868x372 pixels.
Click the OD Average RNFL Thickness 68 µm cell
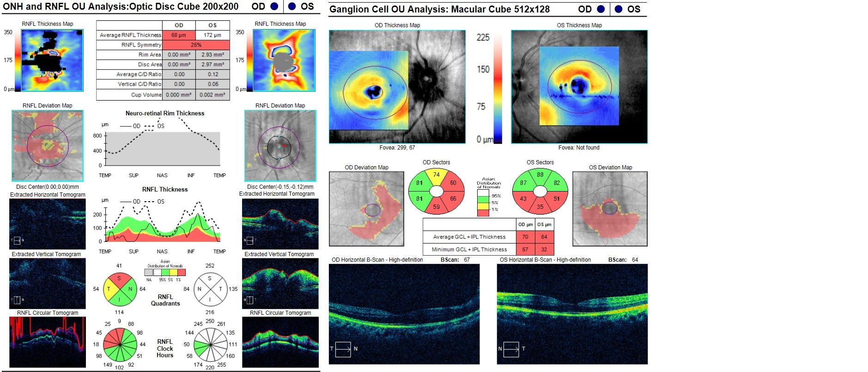pos(179,35)
